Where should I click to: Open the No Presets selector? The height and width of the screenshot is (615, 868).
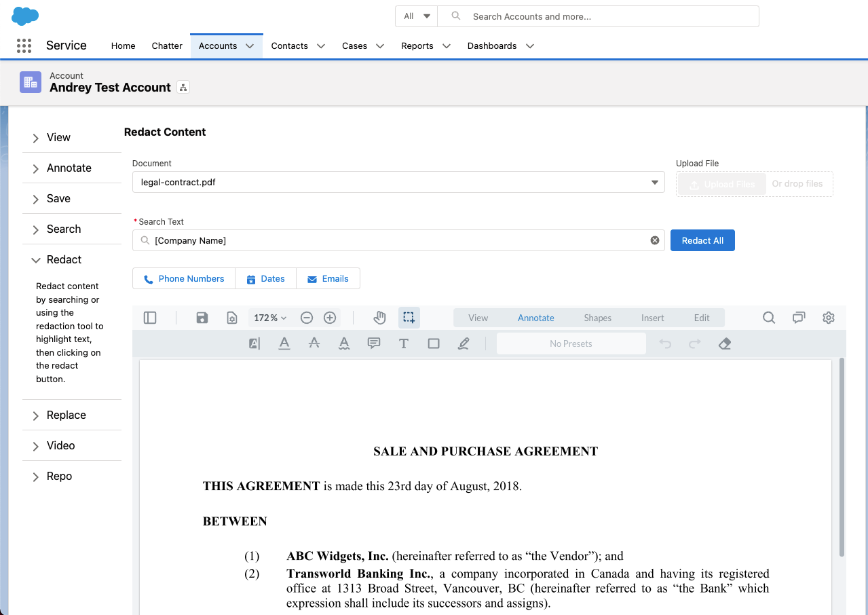pyautogui.click(x=571, y=343)
